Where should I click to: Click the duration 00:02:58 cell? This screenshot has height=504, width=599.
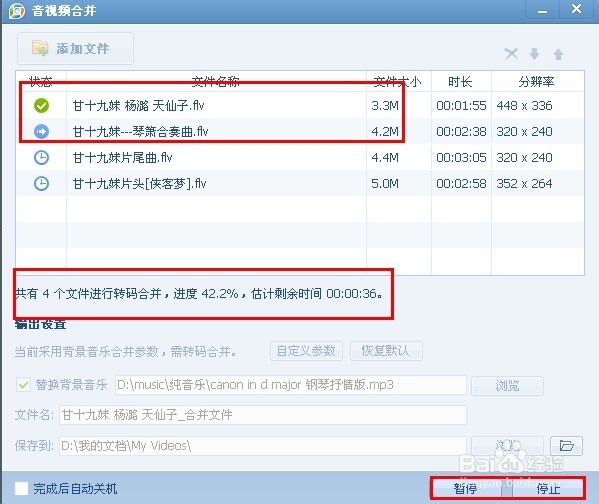coord(461,184)
